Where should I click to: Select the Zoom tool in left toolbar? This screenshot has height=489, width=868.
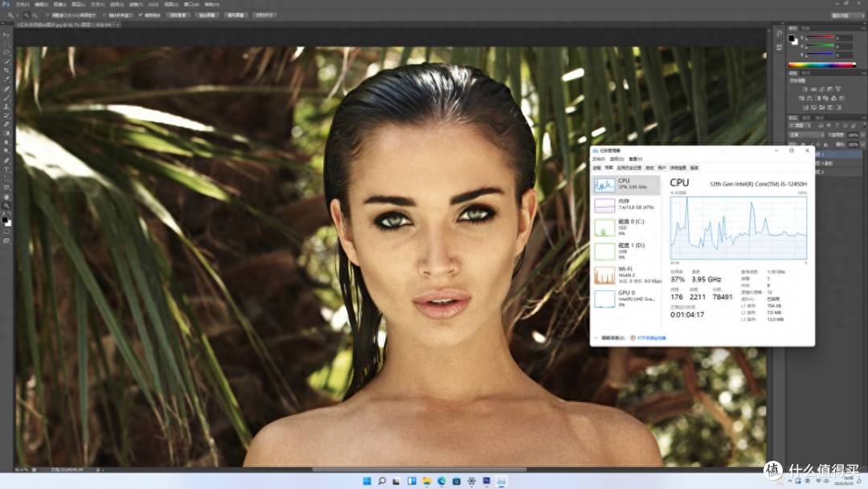click(6, 205)
